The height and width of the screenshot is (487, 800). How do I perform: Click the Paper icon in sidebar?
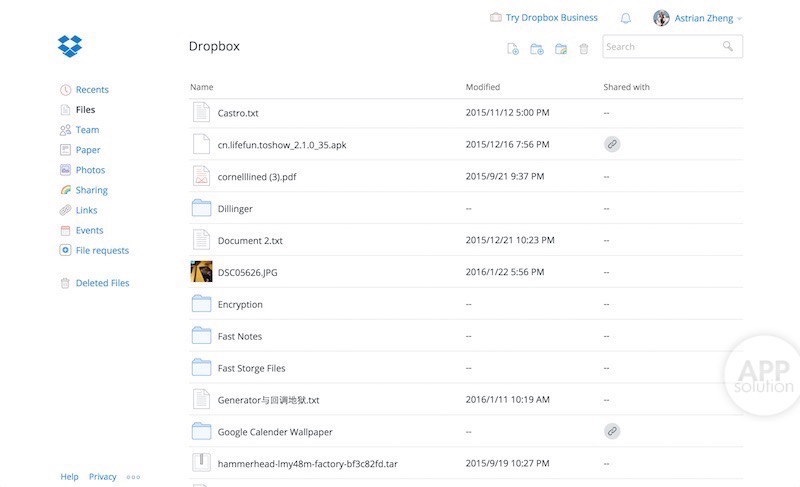[x=65, y=150]
